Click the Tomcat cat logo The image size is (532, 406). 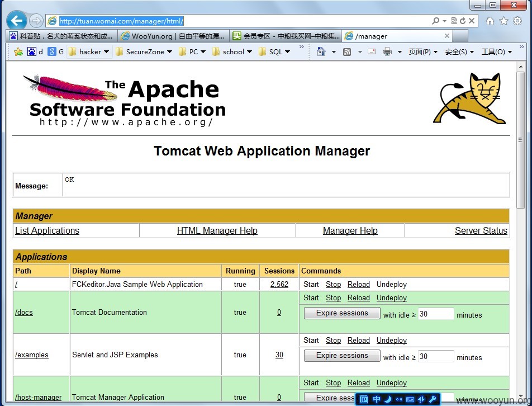(x=469, y=98)
